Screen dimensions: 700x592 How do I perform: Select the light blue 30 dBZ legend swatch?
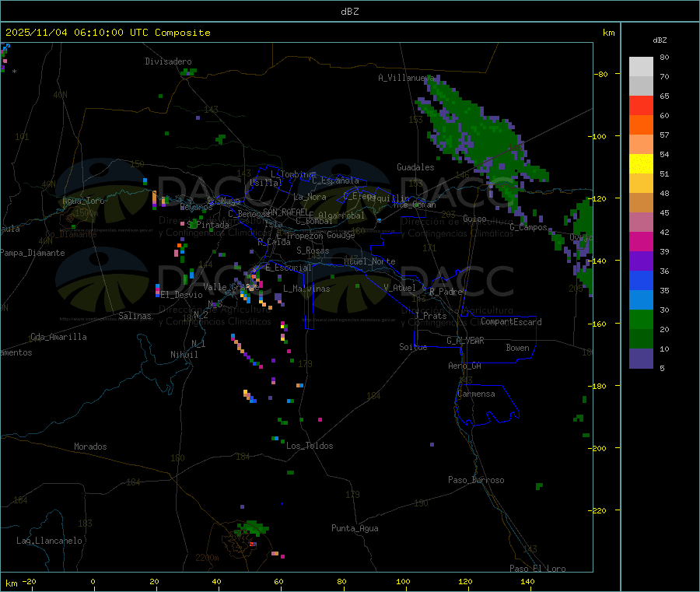tap(641, 300)
